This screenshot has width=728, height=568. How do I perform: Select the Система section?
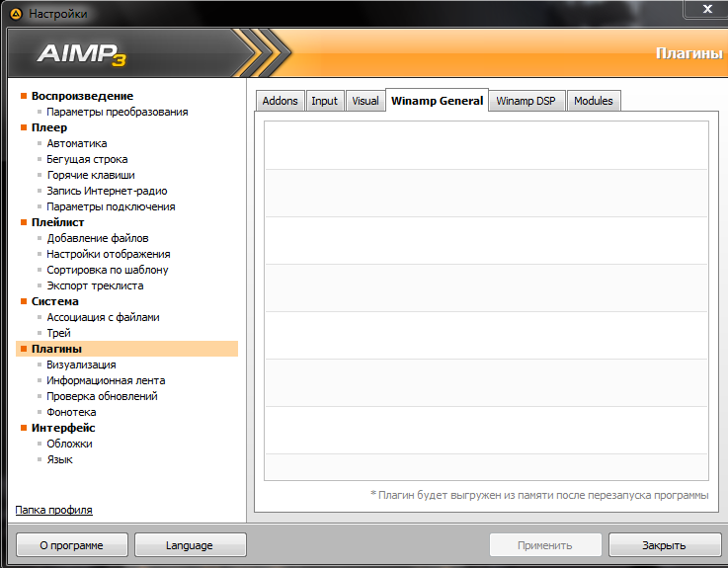coord(54,301)
